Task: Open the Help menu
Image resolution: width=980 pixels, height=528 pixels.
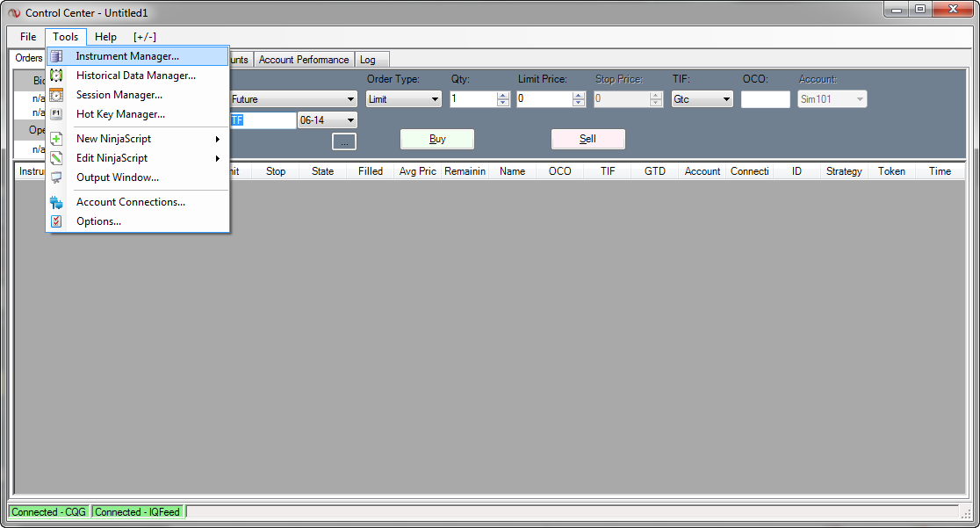Action: 105,37
